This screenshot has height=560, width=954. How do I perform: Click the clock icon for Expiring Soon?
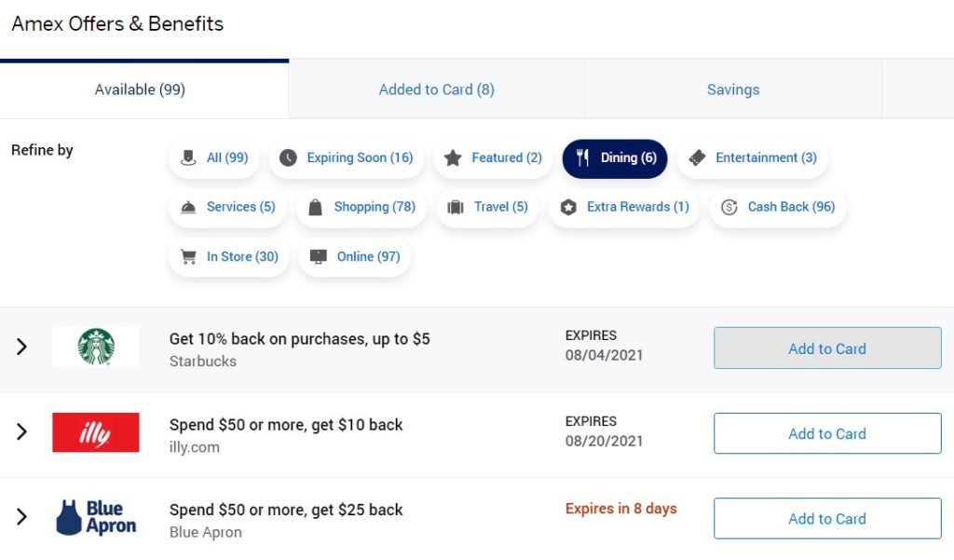point(288,158)
